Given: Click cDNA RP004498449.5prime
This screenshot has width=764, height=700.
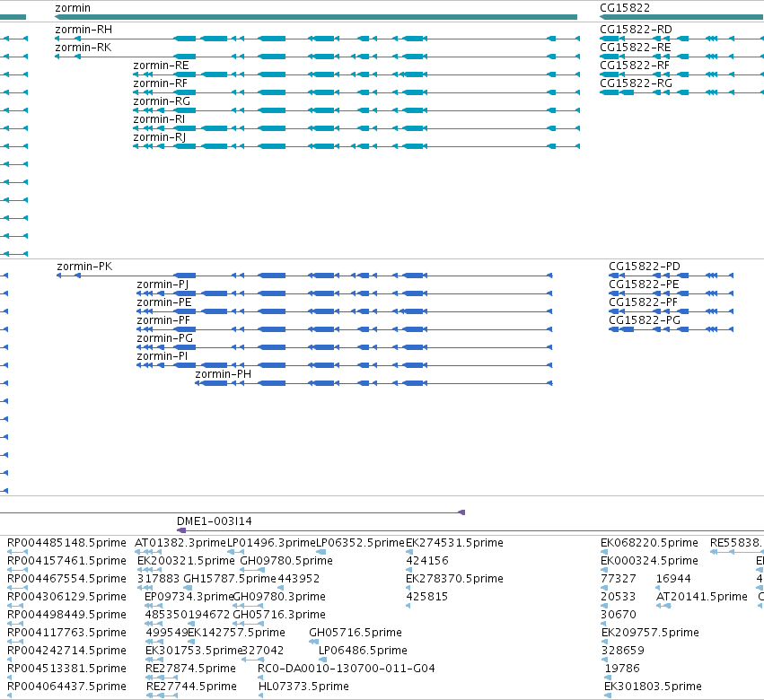Looking at the screenshot, I should [x=66, y=615].
